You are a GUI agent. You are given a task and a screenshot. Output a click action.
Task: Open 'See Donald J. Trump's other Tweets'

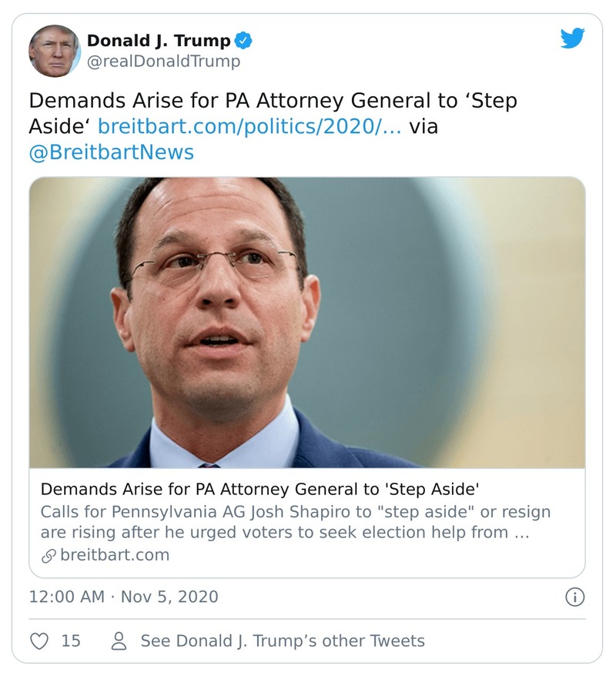[282, 641]
